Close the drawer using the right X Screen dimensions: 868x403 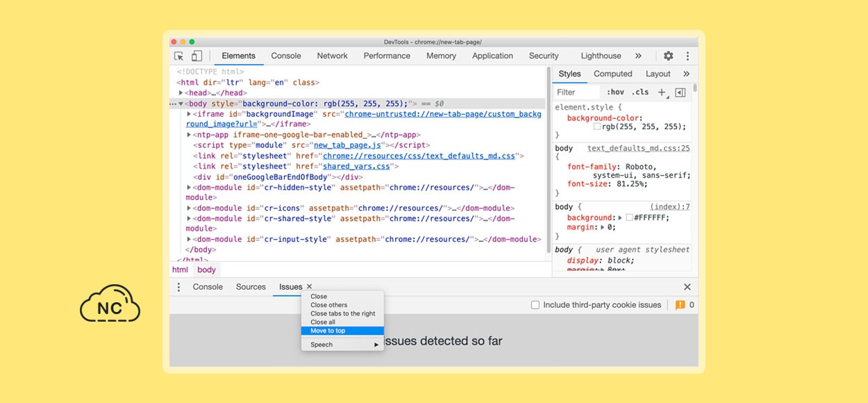tap(687, 287)
